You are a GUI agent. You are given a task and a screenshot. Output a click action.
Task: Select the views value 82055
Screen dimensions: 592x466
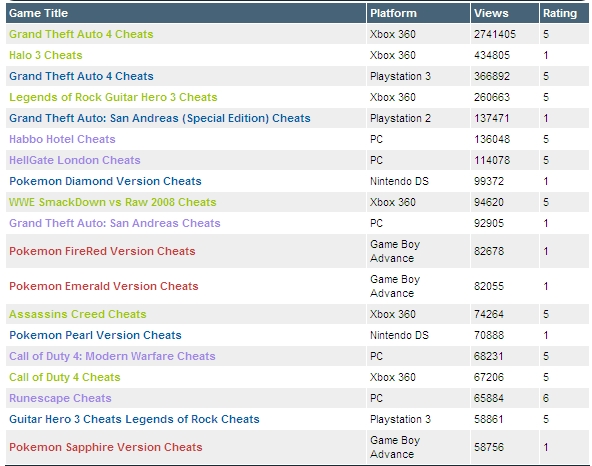coord(489,286)
